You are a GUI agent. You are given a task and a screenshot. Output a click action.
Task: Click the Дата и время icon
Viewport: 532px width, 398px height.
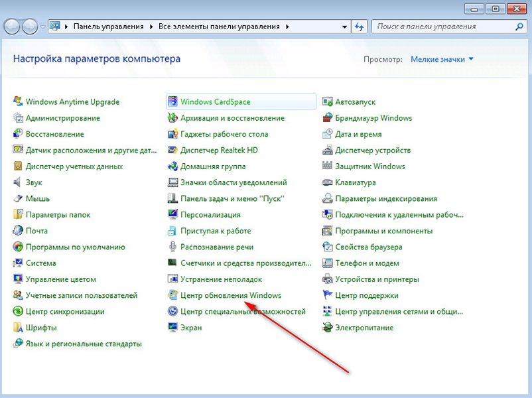tap(328, 133)
